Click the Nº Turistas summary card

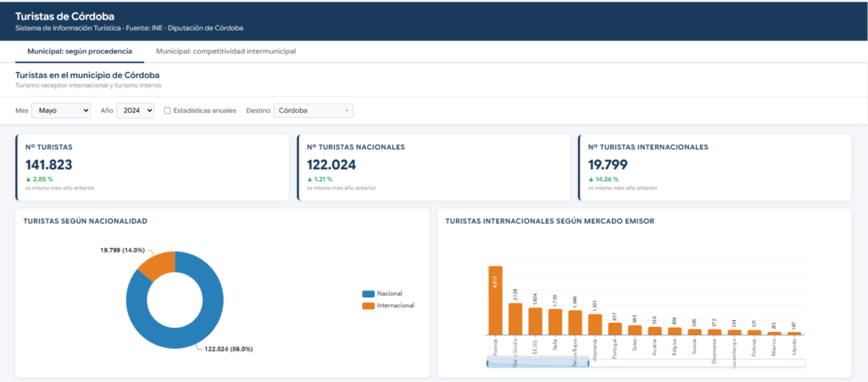pos(153,168)
